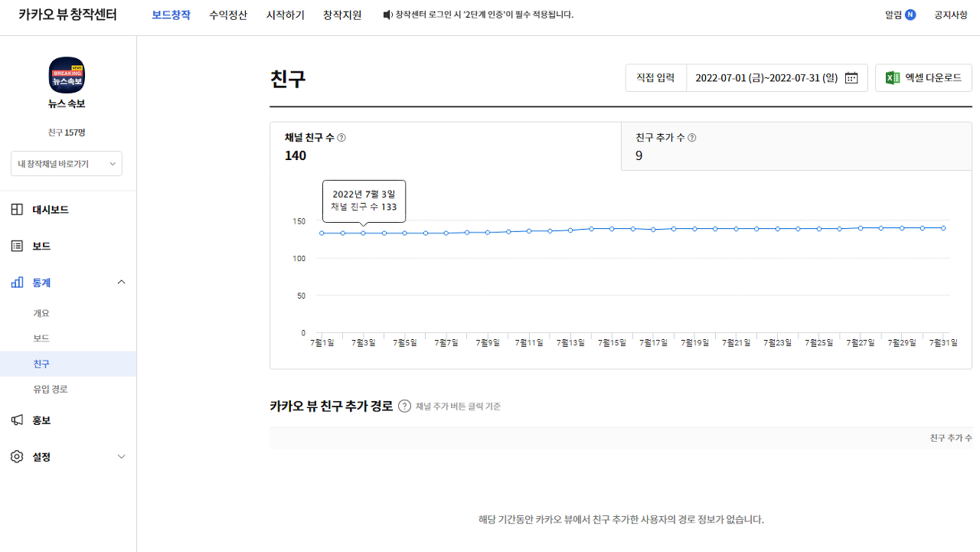980x552 pixels.
Task: Collapse the 통계 menu chevron
Action: [121, 283]
